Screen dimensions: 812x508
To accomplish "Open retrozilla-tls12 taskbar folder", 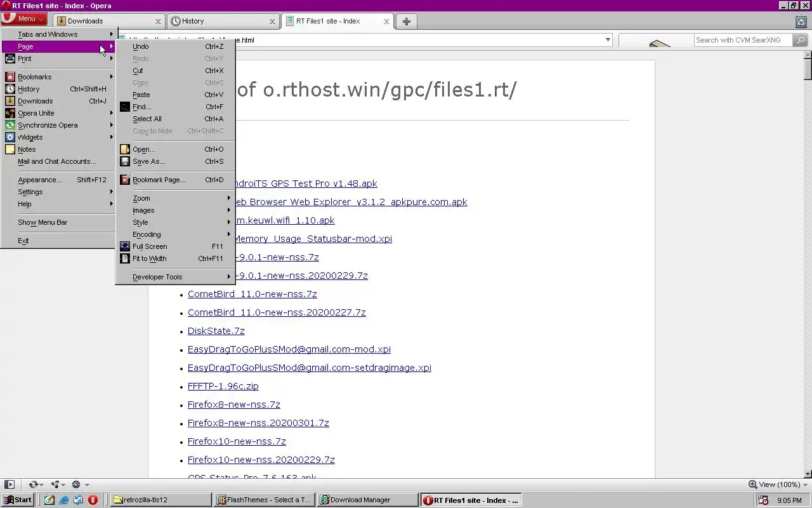I will coord(161,500).
